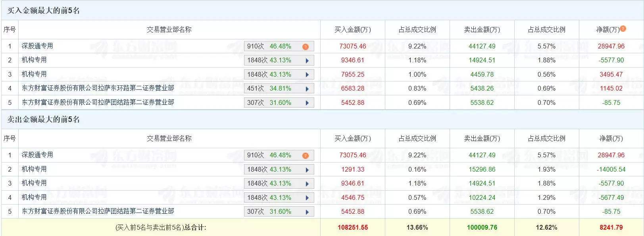The width and height of the screenshot is (644, 236).
Task: Click blue arrow in buy-table row 2 机构专用
Action: (x=307, y=61)
